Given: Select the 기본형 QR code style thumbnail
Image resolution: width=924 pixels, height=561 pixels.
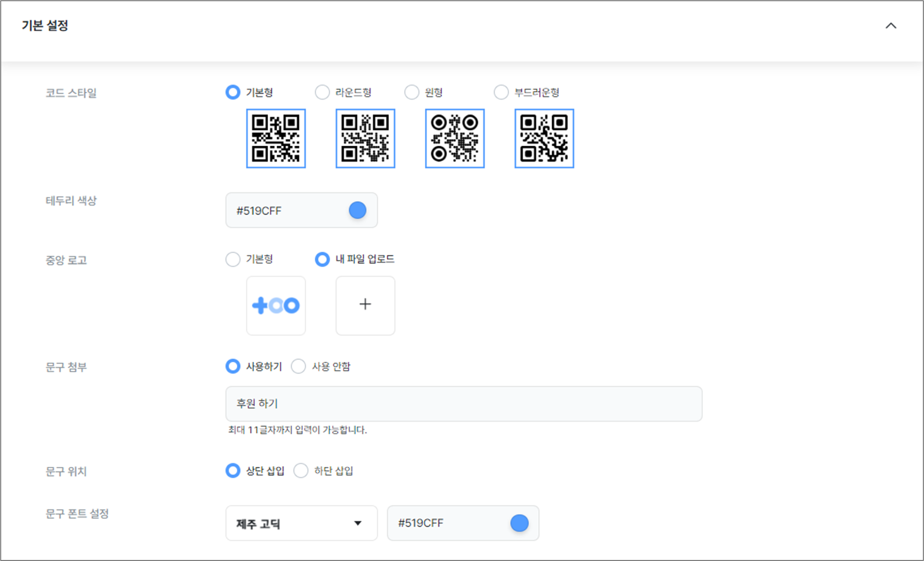Looking at the screenshot, I should [x=276, y=138].
